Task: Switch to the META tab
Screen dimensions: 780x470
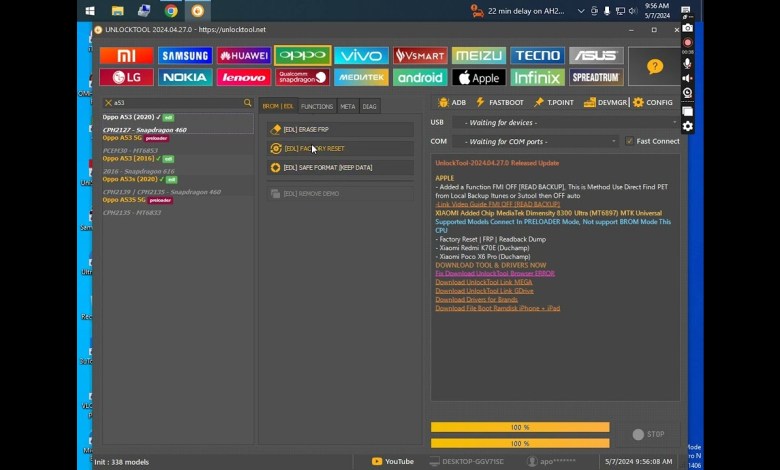Action: point(347,106)
